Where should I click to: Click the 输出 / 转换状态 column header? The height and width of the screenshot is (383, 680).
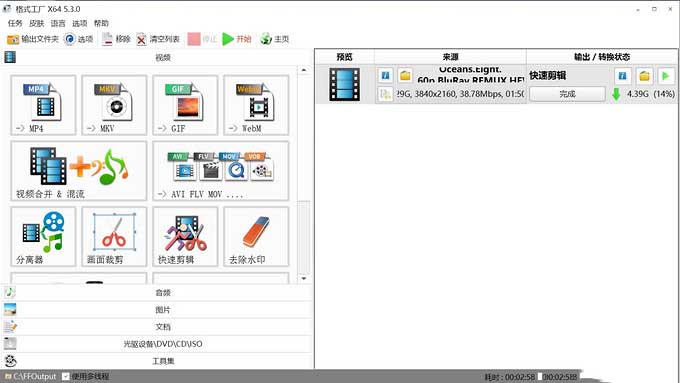pyautogui.click(x=602, y=57)
